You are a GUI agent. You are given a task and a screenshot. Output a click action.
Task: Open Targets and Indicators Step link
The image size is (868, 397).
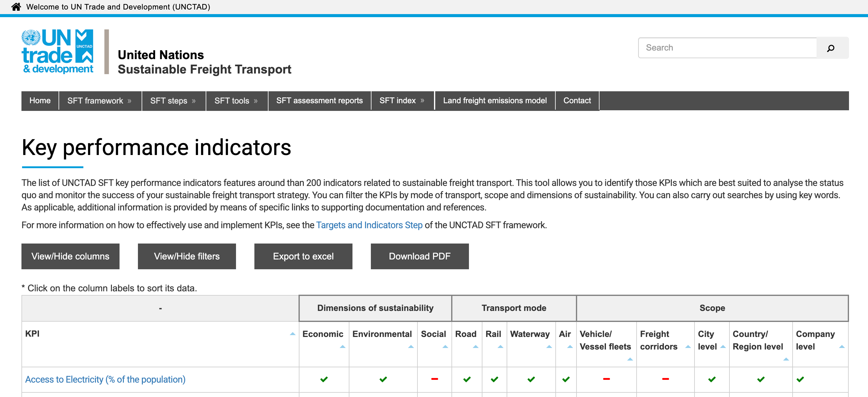(369, 225)
